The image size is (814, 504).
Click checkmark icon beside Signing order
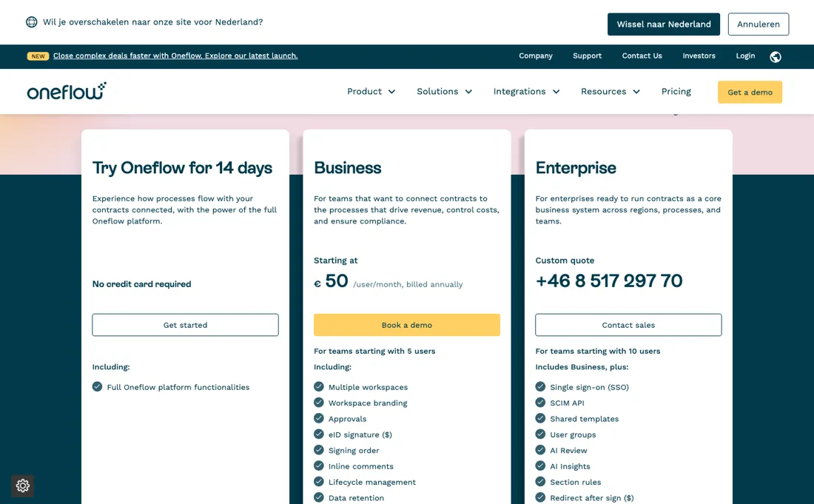coord(319,450)
